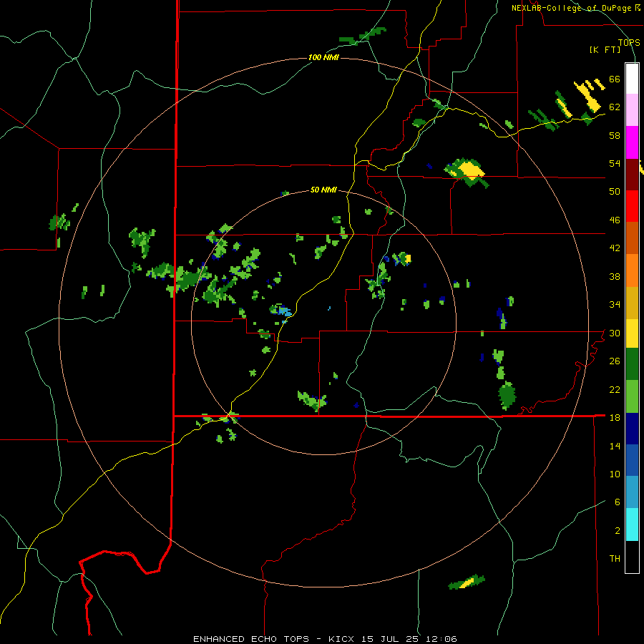Click the 54 value on the scale
This screenshot has width=644, height=644.
pyautogui.click(x=615, y=163)
